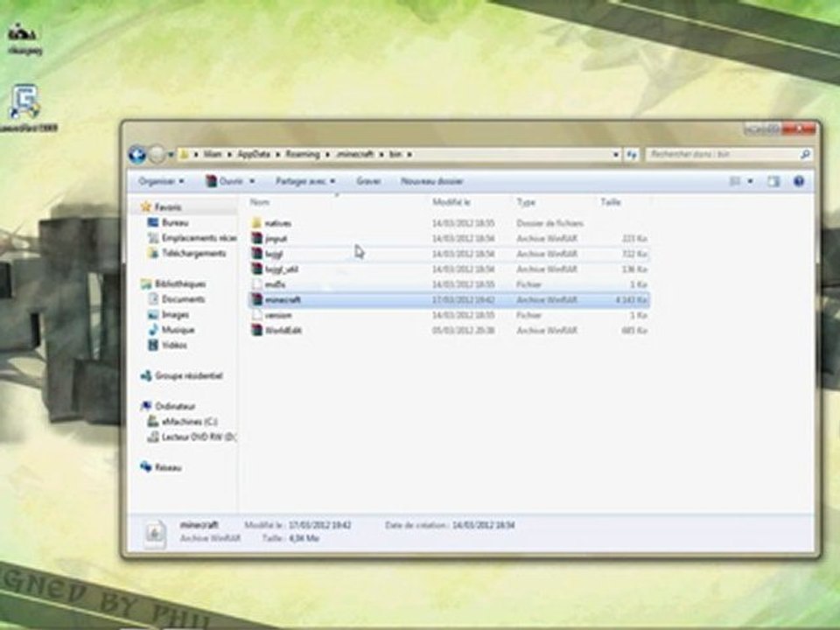Click the 'natives' file name

click(278, 223)
